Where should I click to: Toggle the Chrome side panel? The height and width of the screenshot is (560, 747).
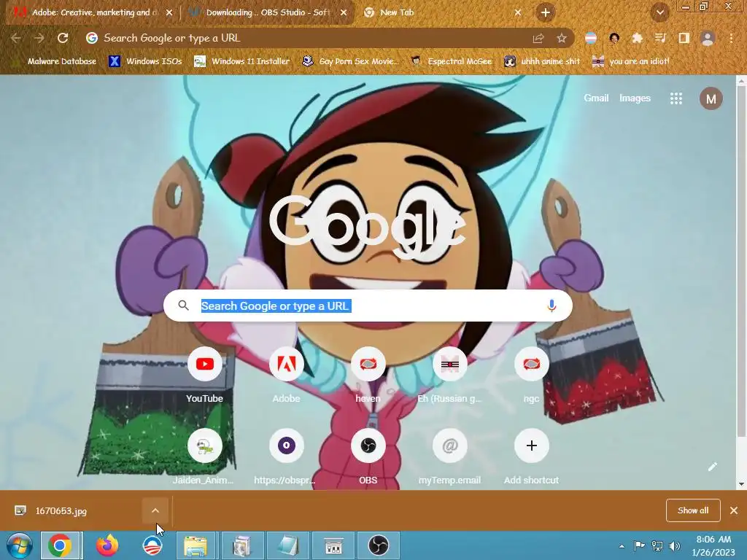(x=684, y=38)
